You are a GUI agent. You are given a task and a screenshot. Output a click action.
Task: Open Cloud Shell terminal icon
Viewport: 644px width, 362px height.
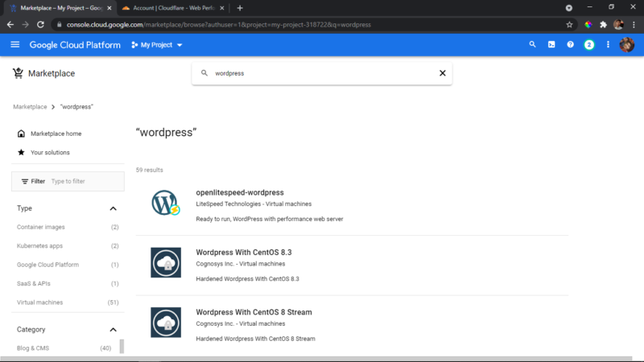tap(551, 45)
